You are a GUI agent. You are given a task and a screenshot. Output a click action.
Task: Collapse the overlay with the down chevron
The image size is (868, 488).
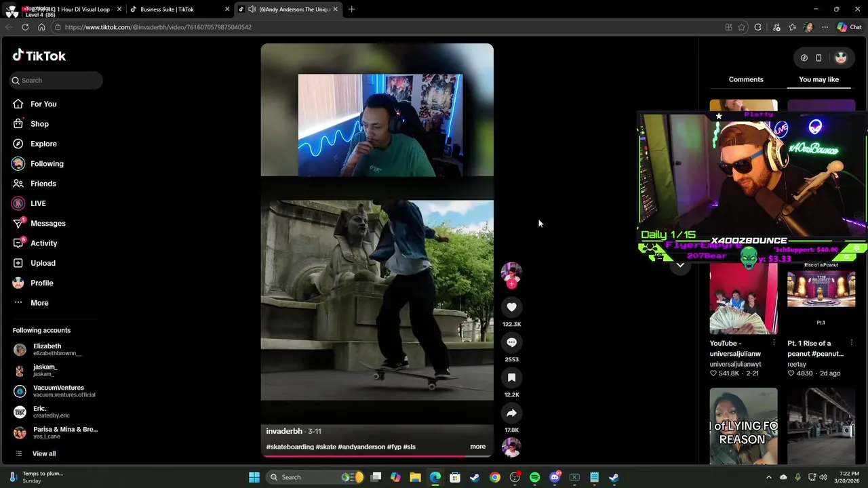[x=680, y=265]
